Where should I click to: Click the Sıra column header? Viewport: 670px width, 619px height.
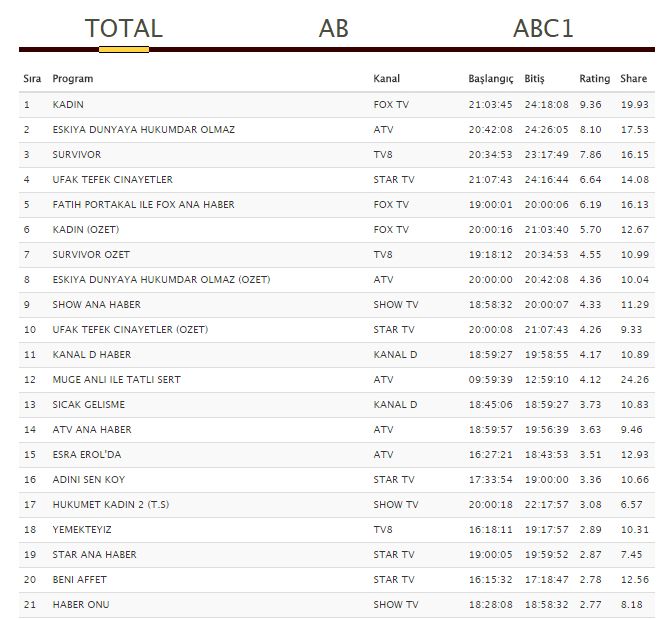[32, 79]
